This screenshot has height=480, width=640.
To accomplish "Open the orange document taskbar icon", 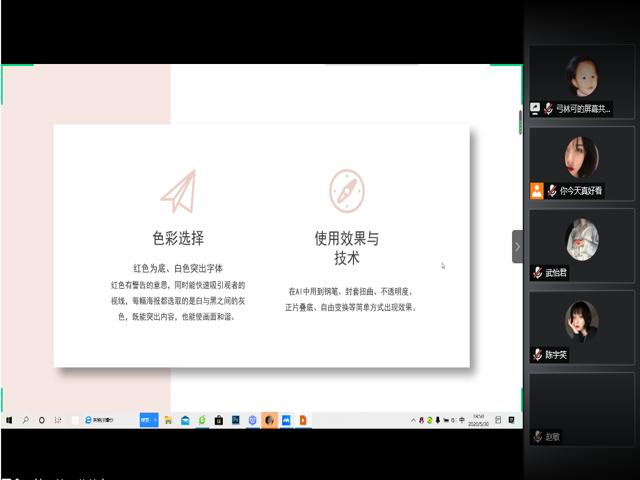I will tap(303, 420).
